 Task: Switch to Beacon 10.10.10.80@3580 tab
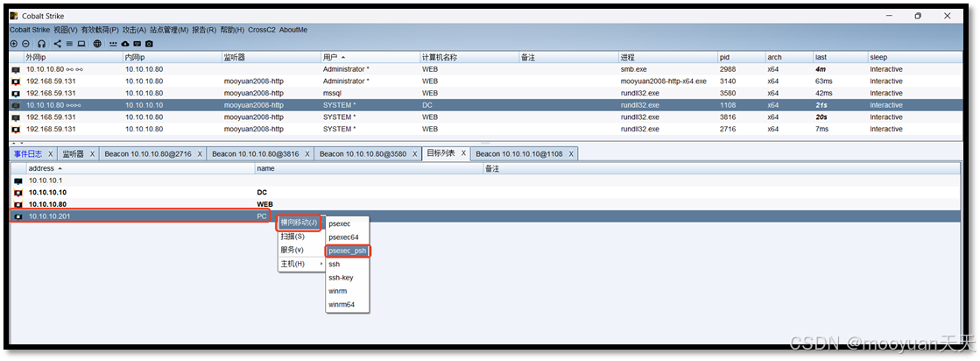363,154
